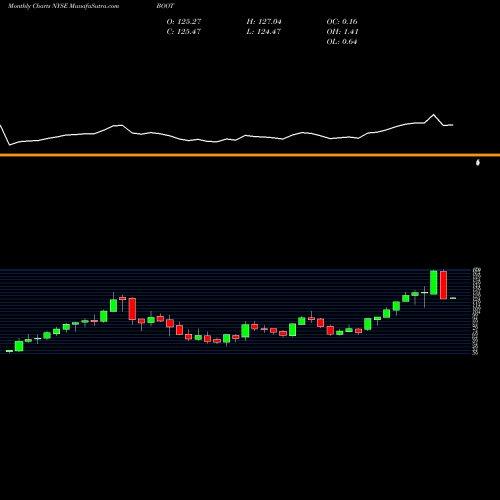Select the high price value H: 127.04

coord(264,22)
